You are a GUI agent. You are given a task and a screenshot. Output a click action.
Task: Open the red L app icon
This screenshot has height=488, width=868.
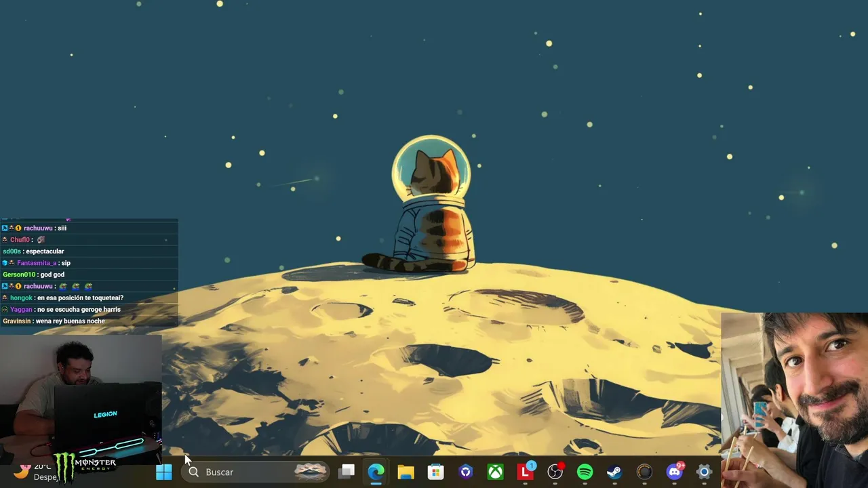pos(526,472)
